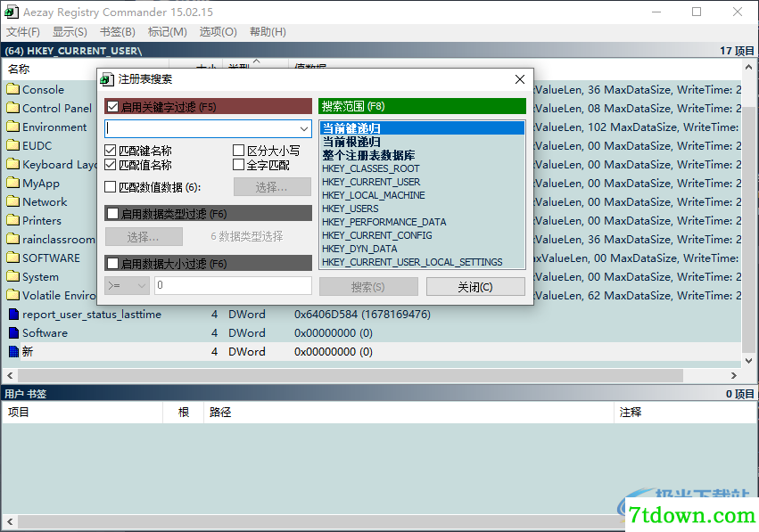Click the 搜索(S) button
The width and height of the screenshot is (759, 532).
click(368, 287)
